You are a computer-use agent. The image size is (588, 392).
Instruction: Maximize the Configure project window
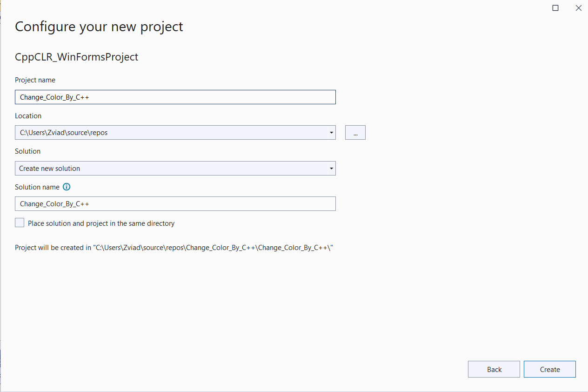pyautogui.click(x=555, y=8)
